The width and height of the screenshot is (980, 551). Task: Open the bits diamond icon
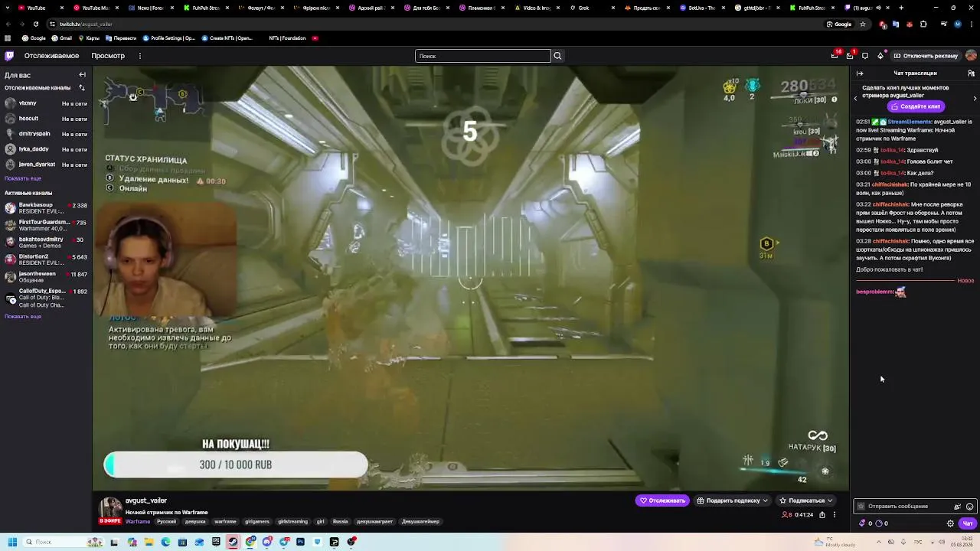click(x=880, y=56)
